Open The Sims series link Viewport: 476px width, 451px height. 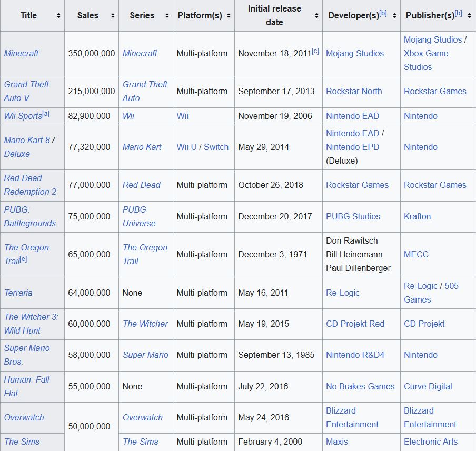[x=140, y=442]
